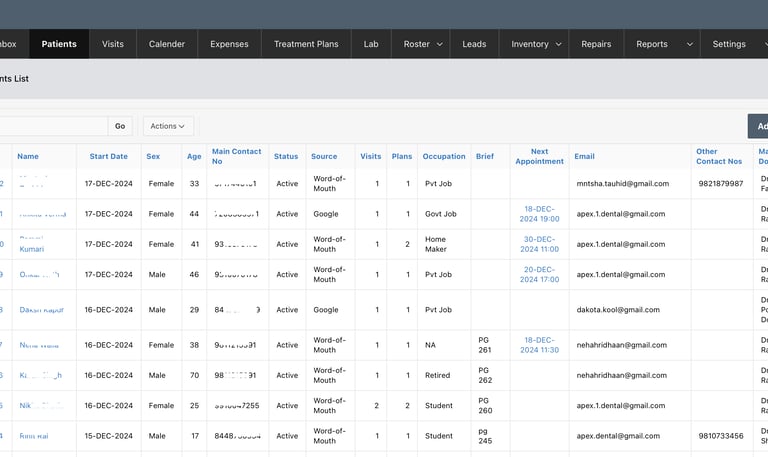Screen dimensions: 768x457
Task: Sort by the Start Date column header
Action: click(109, 156)
